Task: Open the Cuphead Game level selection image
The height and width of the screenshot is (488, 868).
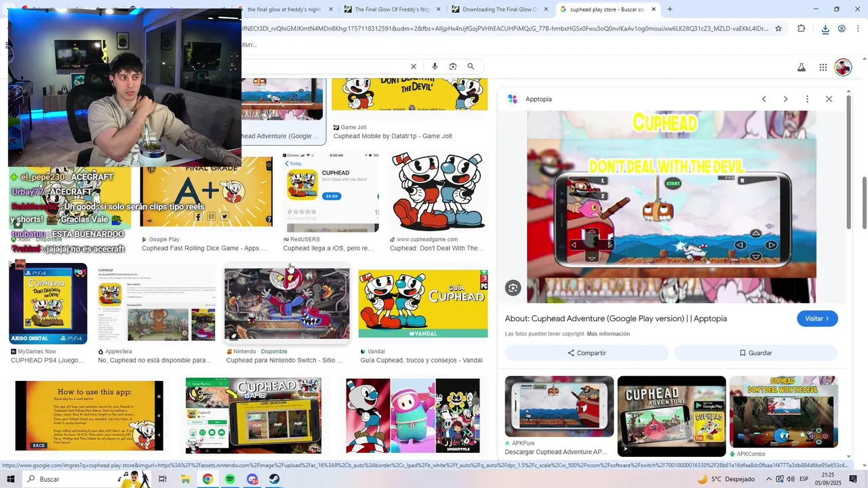Action: 253,415
